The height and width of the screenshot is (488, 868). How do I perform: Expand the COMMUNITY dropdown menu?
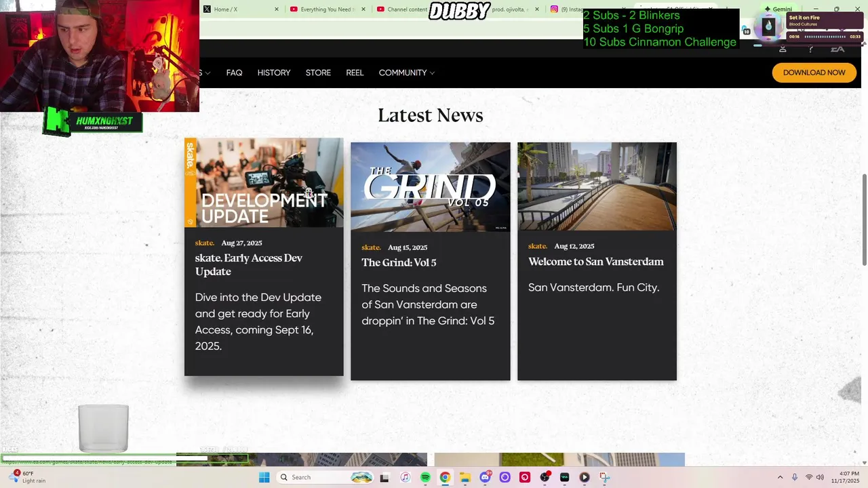point(407,73)
